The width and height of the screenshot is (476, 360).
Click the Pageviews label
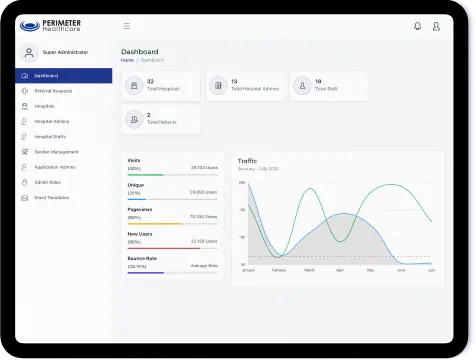140,210
